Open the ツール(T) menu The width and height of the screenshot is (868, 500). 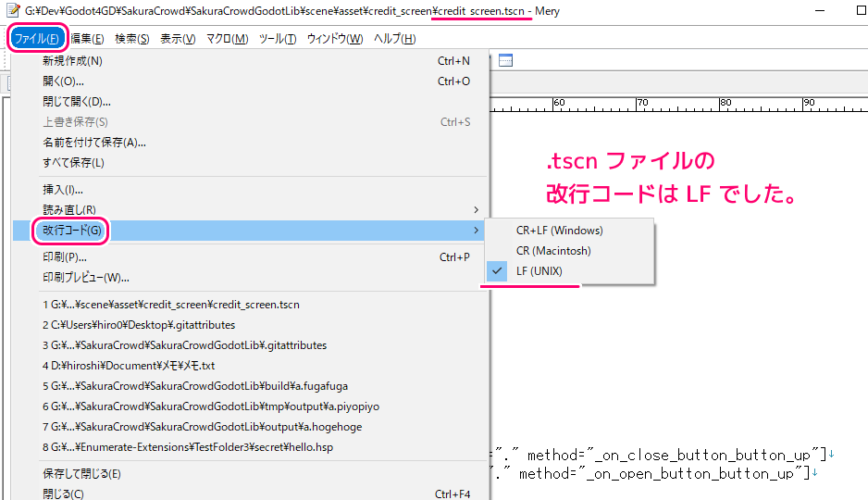[278, 39]
